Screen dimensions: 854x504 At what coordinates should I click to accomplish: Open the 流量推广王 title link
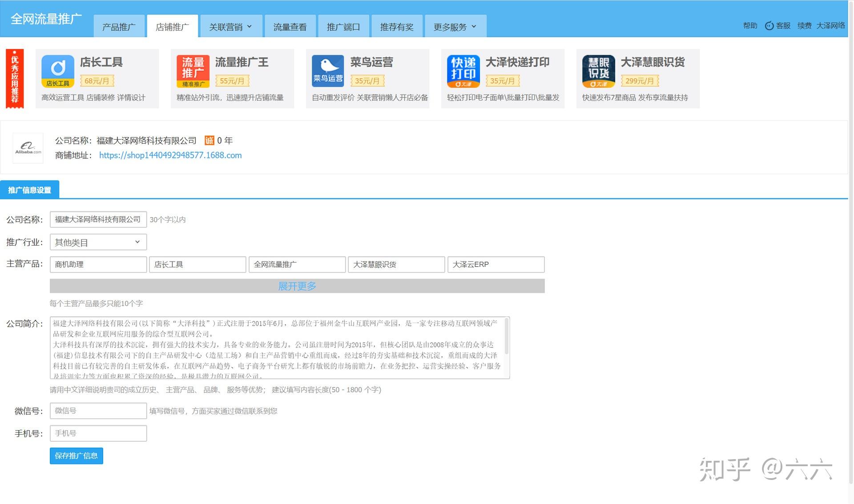pyautogui.click(x=242, y=62)
